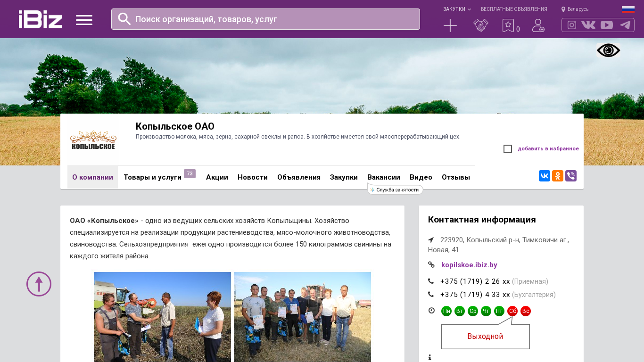Click the iBiz logo
The width and height of the screenshot is (644, 362).
(x=40, y=19)
